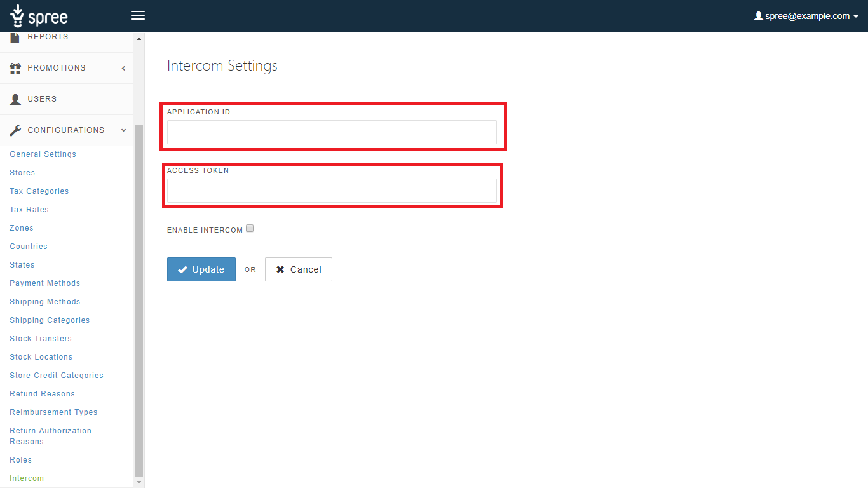
Task: Open Store Credit Categories
Action: click(x=57, y=376)
